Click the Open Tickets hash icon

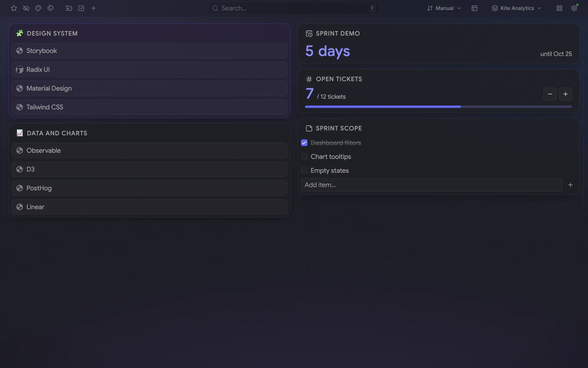pyautogui.click(x=309, y=79)
